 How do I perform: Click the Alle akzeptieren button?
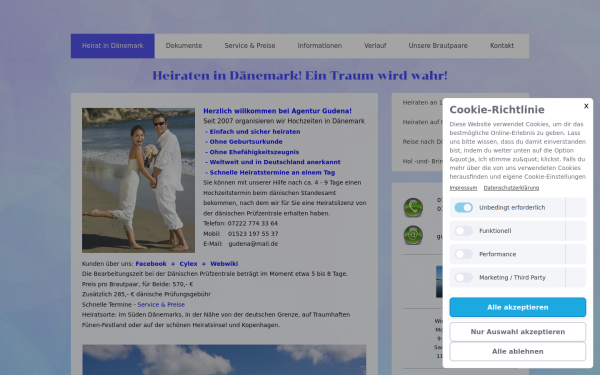(517, 307)
